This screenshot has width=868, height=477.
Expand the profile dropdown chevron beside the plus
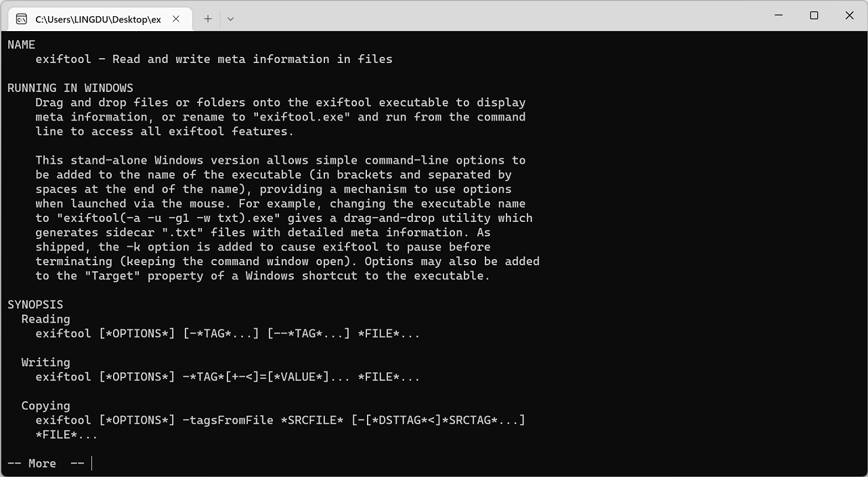click(x=230, y=19)
